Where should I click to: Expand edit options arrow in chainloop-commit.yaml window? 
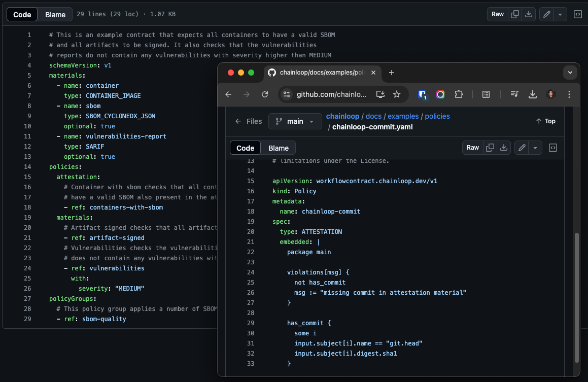click(535, 148)
